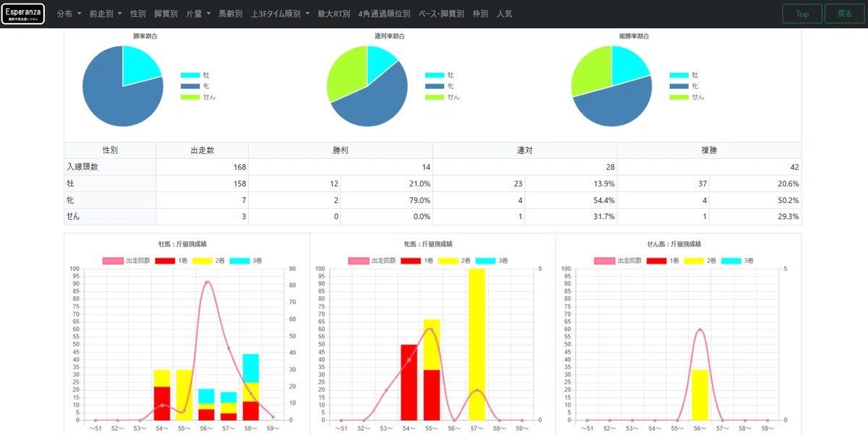
Task: Toggle 牡 legend in 勝率割合 pie chart
Action: (195, 75)
